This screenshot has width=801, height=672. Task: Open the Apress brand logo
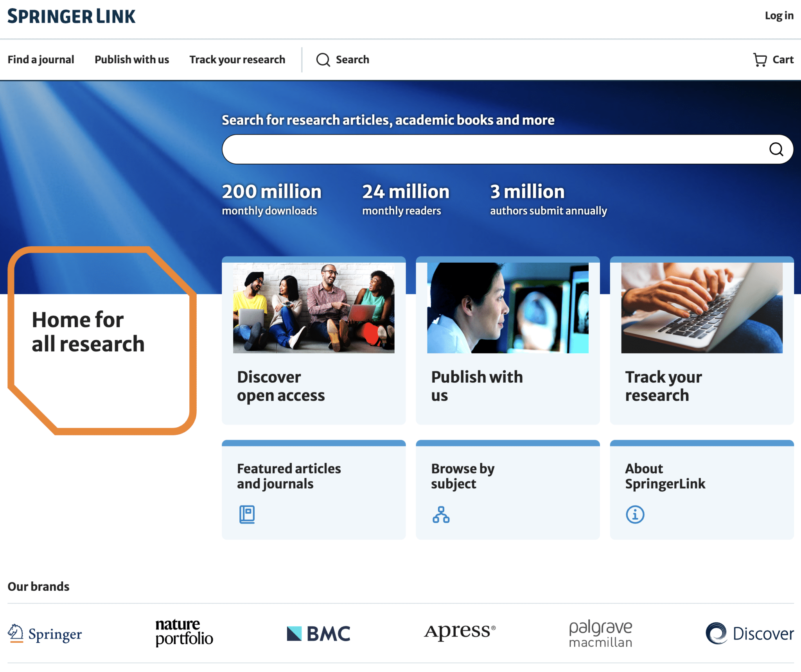point(460,631)
